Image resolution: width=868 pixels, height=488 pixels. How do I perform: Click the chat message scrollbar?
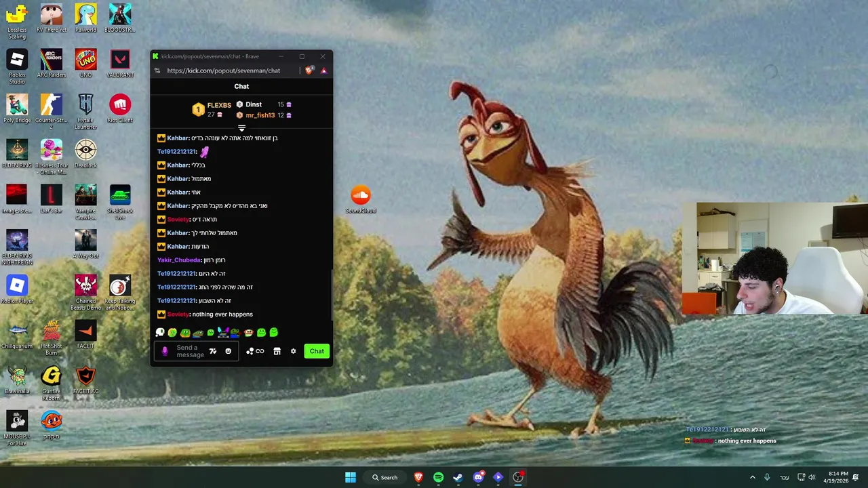[x=331, y=295]
